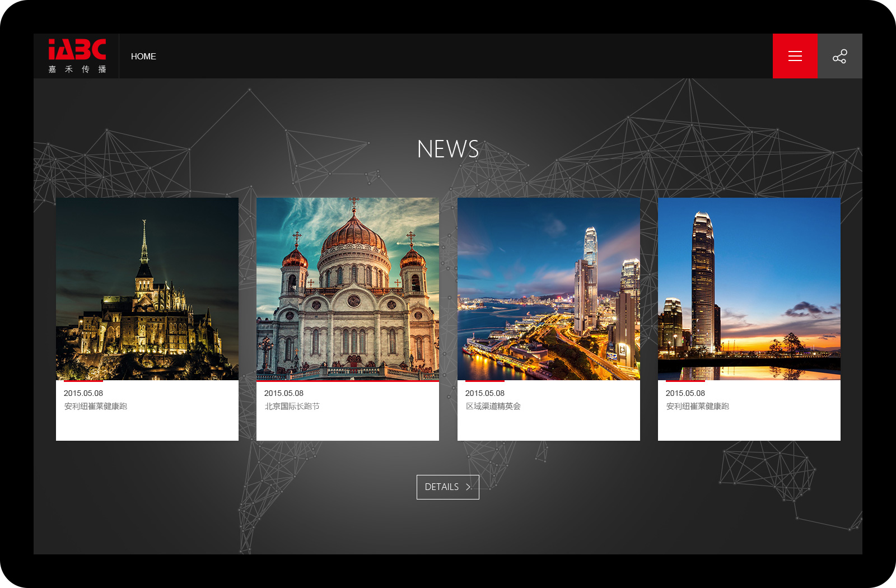Click the headline 北京国际长跑节
Image resolution: width=896 pixels, height=588 pixels.
pyautogui.click(x=292, y=407)
